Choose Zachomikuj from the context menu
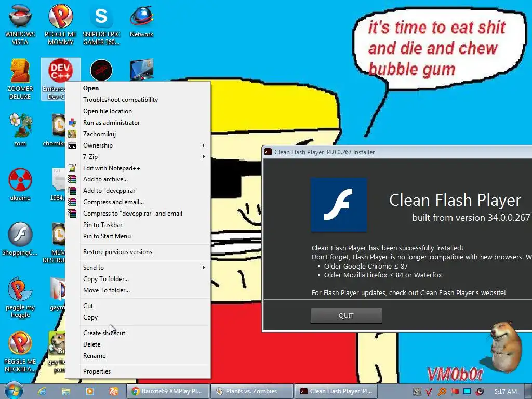 coord(138,134)
